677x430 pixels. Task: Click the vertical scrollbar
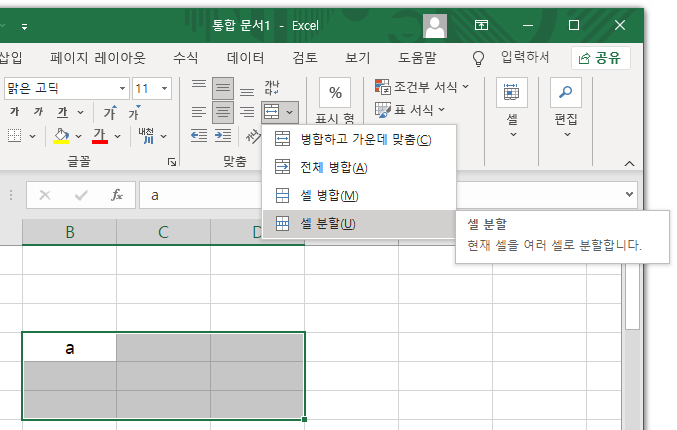point(633,298)
